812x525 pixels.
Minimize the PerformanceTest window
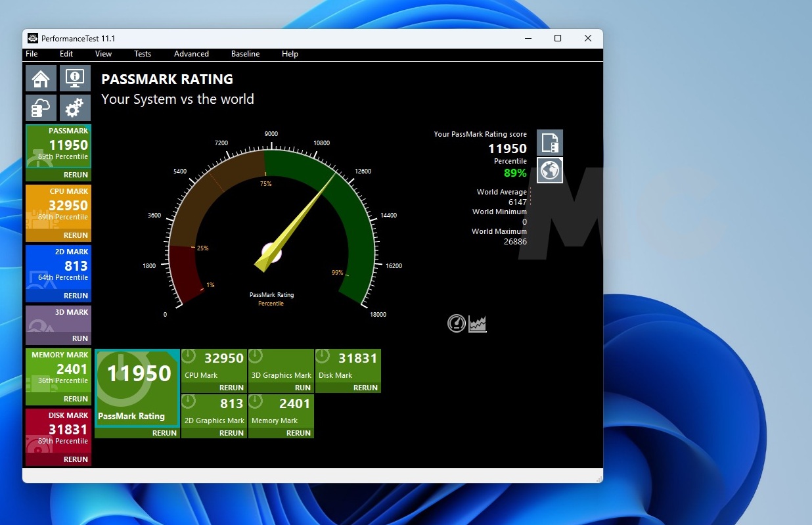pos(528,38)
